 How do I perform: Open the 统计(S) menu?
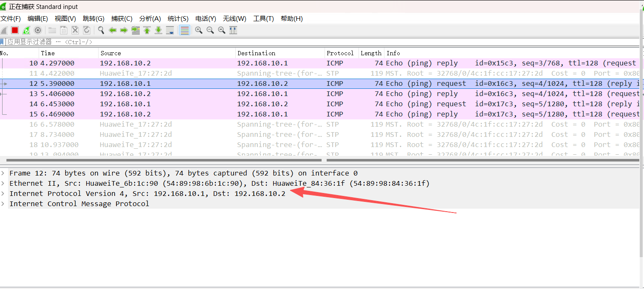click(x=178, y=19)
